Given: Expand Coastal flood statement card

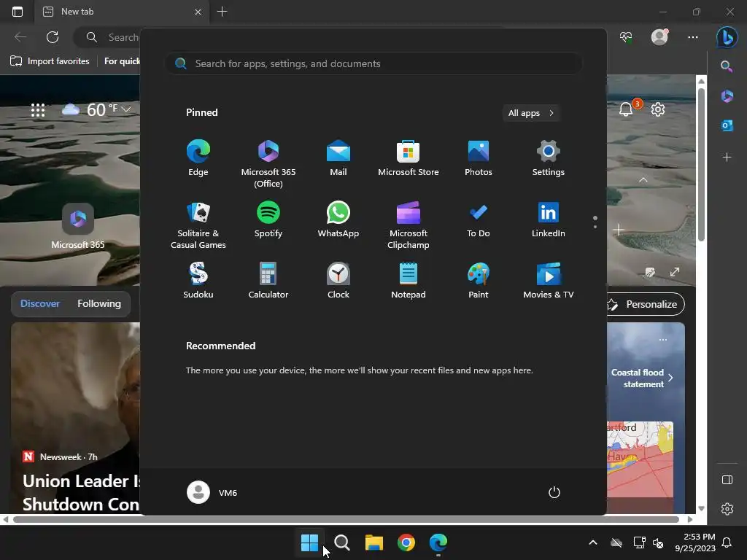Looking at the screenshot, I should click(671, 378).
